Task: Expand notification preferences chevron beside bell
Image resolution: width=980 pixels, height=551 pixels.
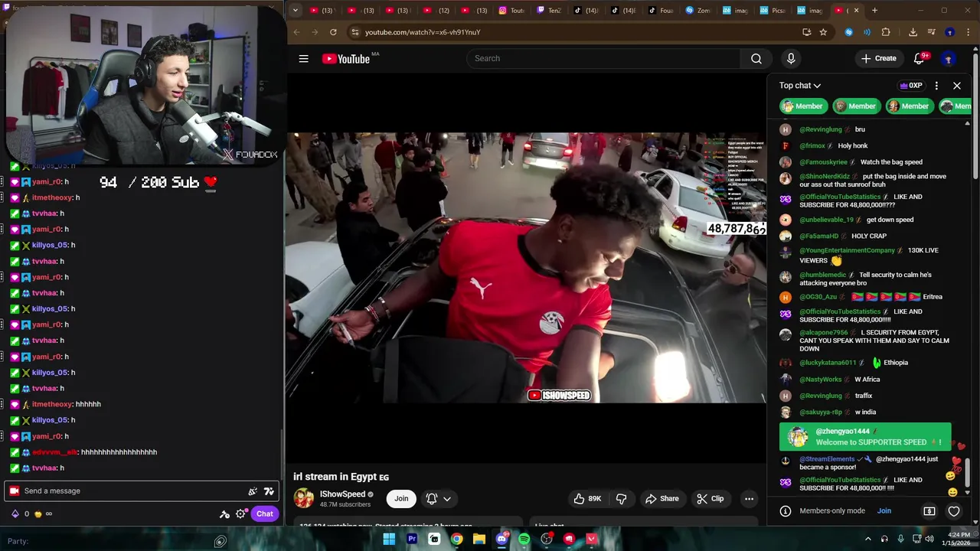Action: click(447, 499)
